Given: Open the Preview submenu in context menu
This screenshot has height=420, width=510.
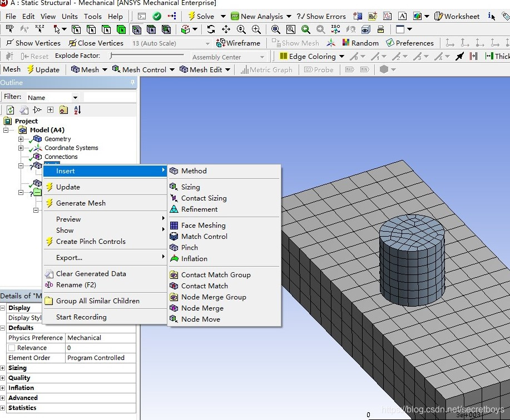Looking at the screenshot, I should 105,219.
